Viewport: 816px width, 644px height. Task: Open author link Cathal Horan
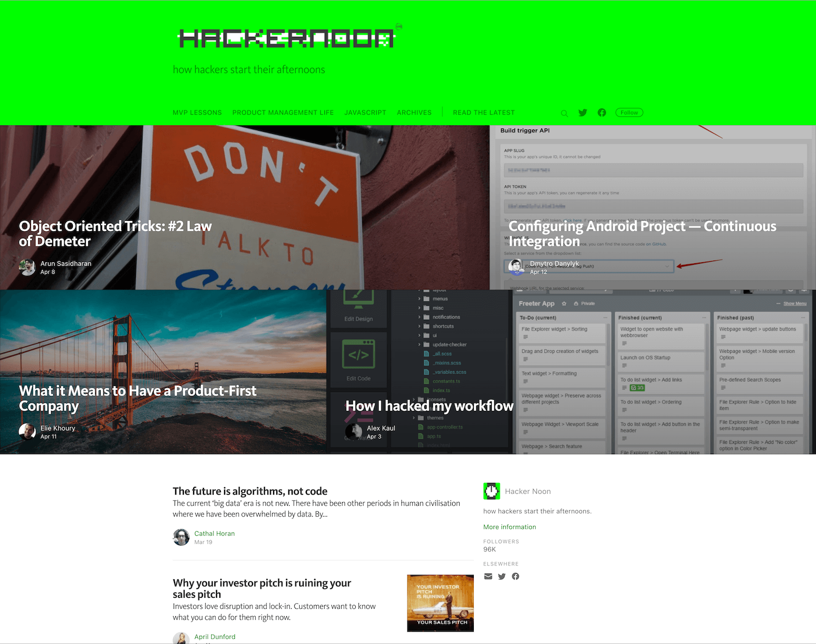[214, 534]
